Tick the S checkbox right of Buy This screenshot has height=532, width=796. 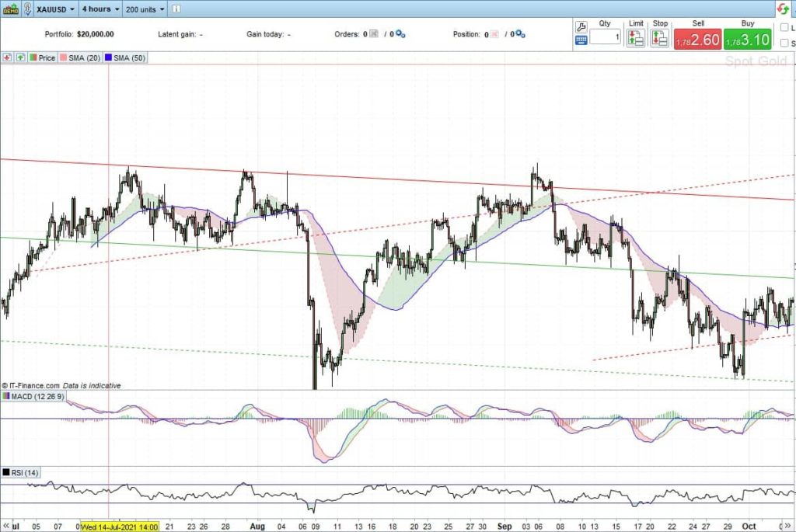[x=784, y=43]
